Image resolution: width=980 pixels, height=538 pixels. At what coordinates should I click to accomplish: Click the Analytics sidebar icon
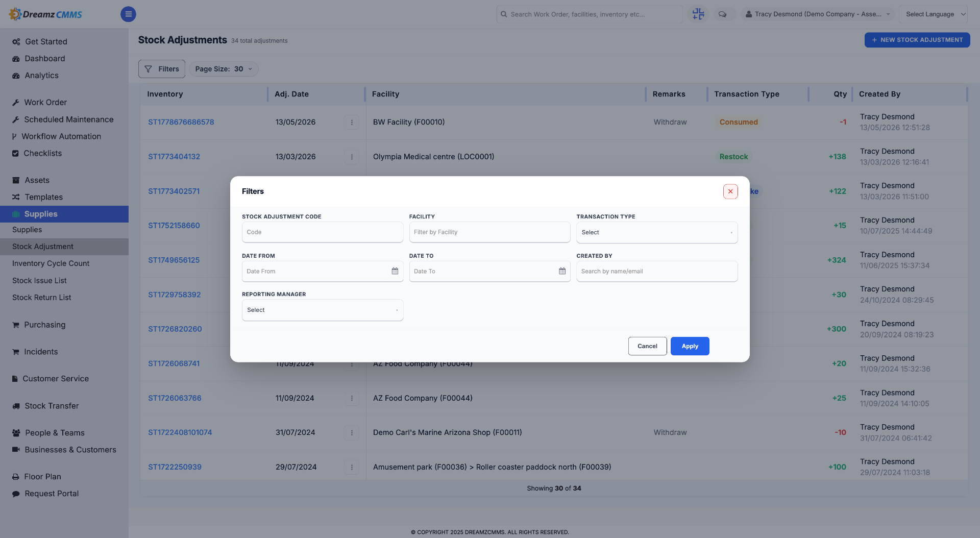16,76
